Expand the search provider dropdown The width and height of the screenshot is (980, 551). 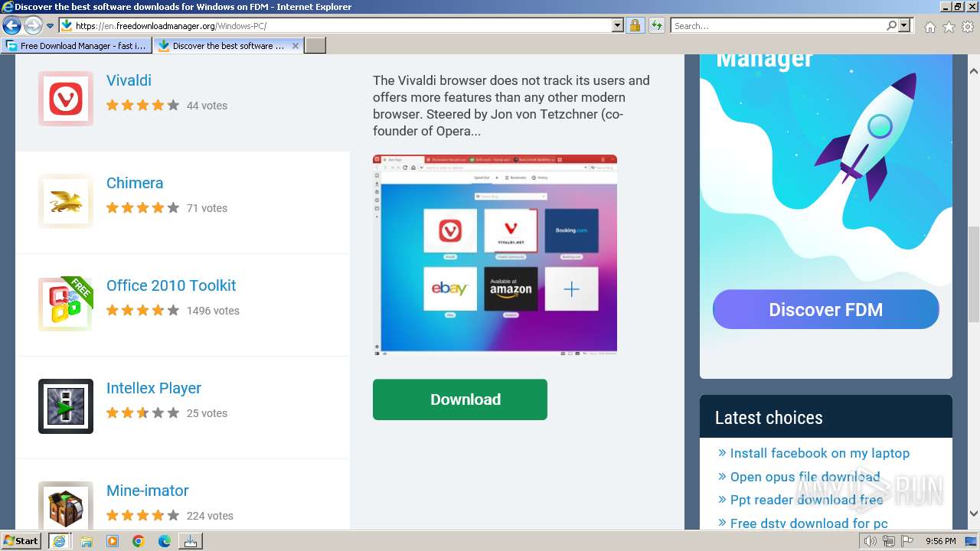click(905, 25)
